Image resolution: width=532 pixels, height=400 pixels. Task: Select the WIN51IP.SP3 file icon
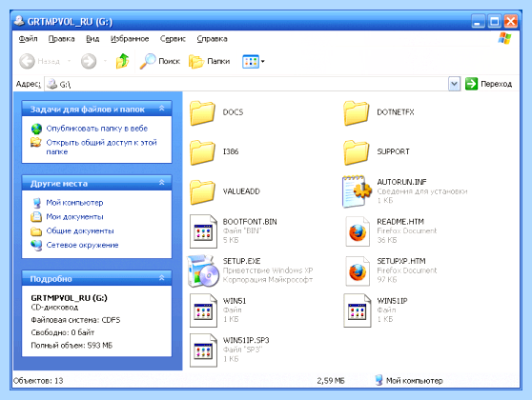coord(203,350)
